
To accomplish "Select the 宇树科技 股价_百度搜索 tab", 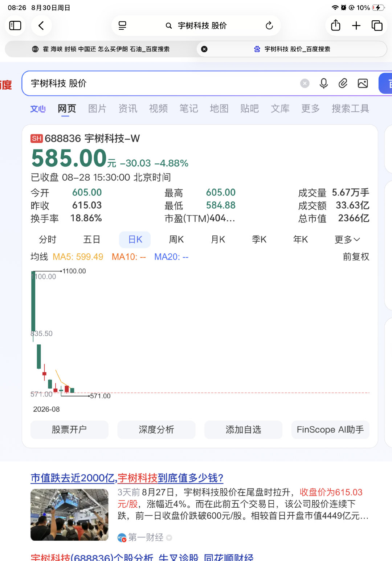I will click(292, 49).
